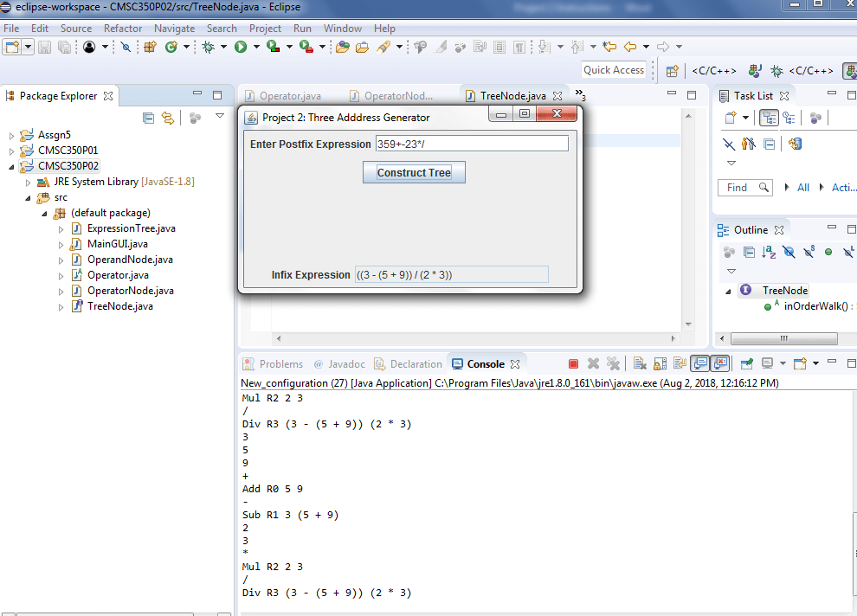Click Collapse All in Package Explorer
Image resolution: width=857 pixels, height=616 pixels.
(148, 118)
